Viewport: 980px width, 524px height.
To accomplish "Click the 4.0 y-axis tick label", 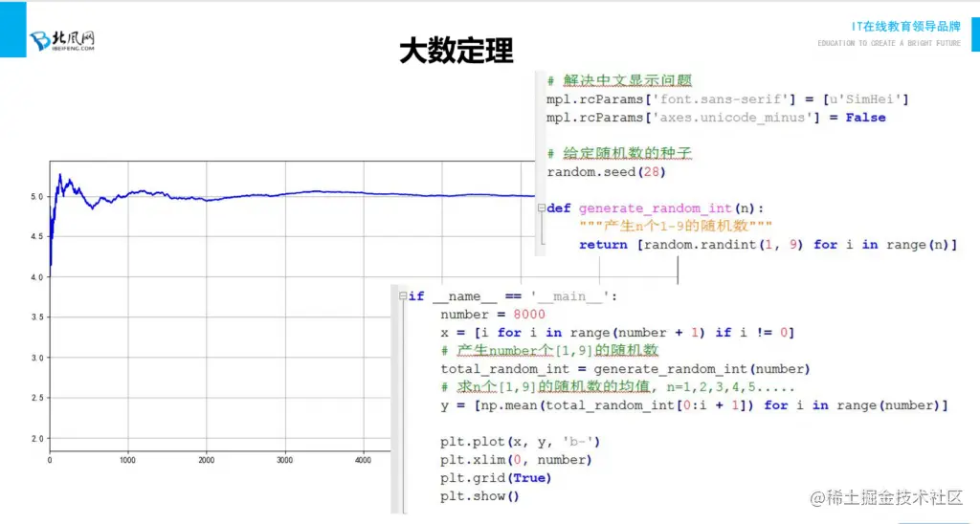I will point(37,277).
